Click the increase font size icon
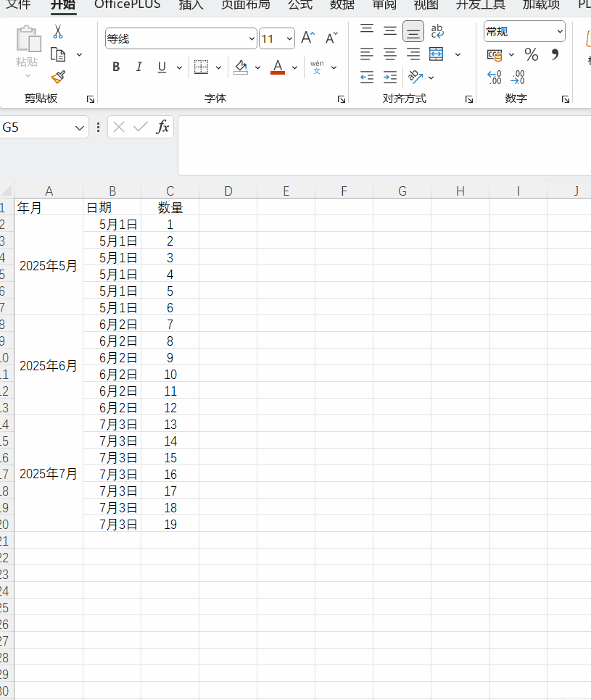This screenshot has width=591, height=700. pyautogui.click(x=307, y=38)
